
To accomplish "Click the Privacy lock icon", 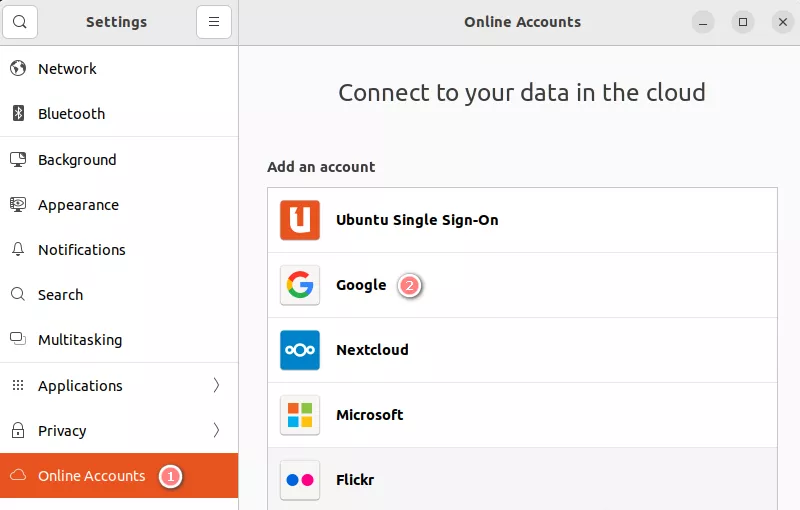I will tap(18, 430).
